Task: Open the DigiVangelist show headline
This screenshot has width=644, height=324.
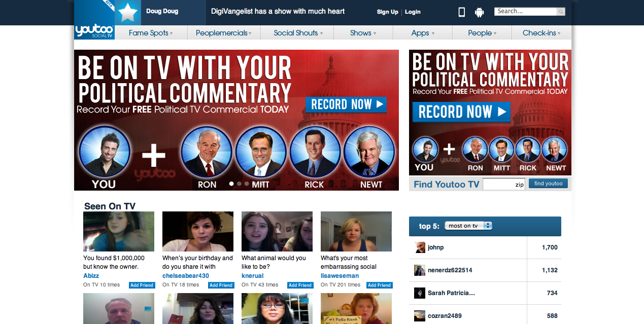Action: tap(278, 11)
